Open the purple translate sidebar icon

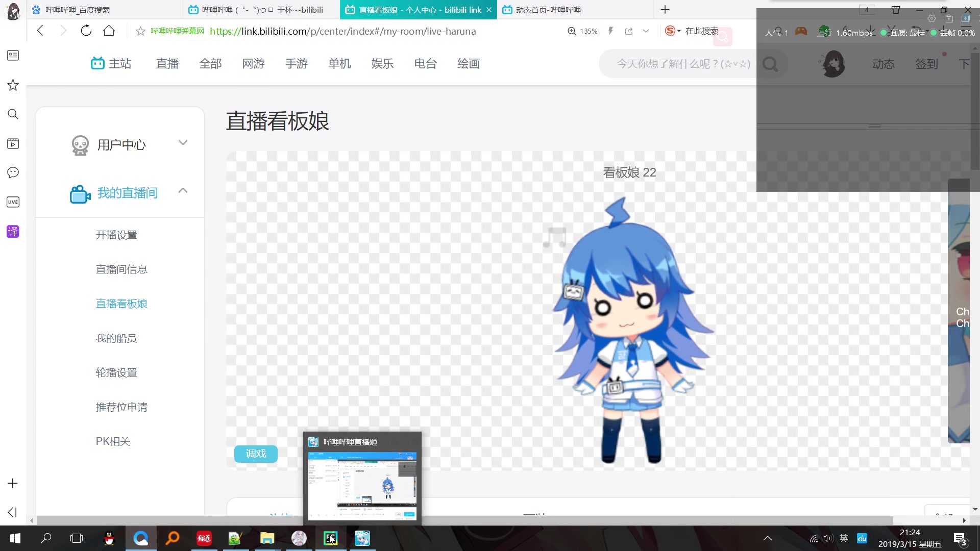tap(13, 232)
